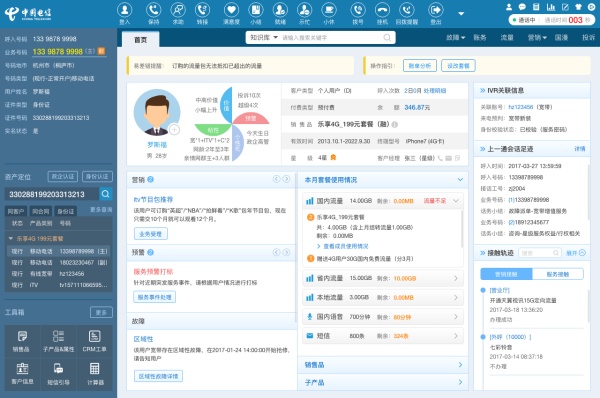
Task: Click the asset ID number input field
Action: [x=52, y=194]
